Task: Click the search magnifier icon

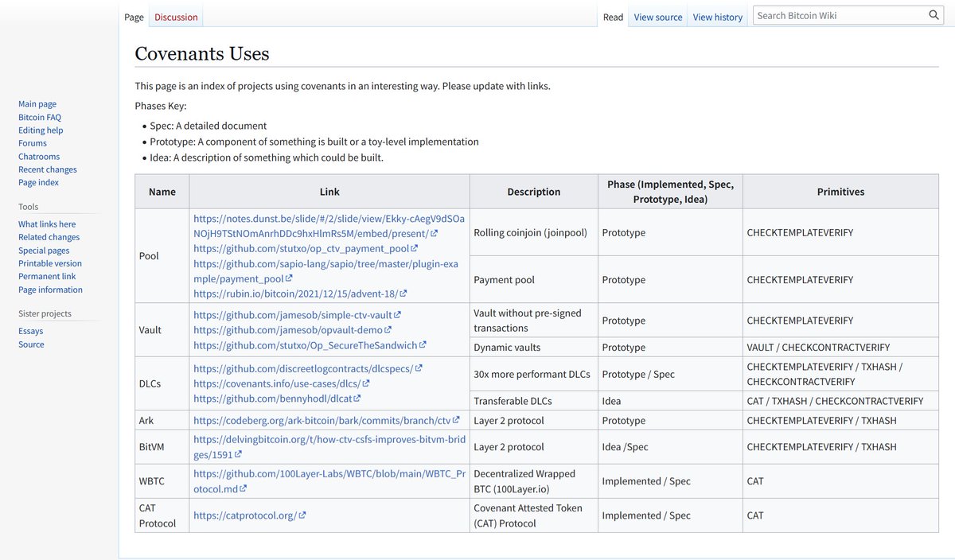Action: click(x=934, y=15)
